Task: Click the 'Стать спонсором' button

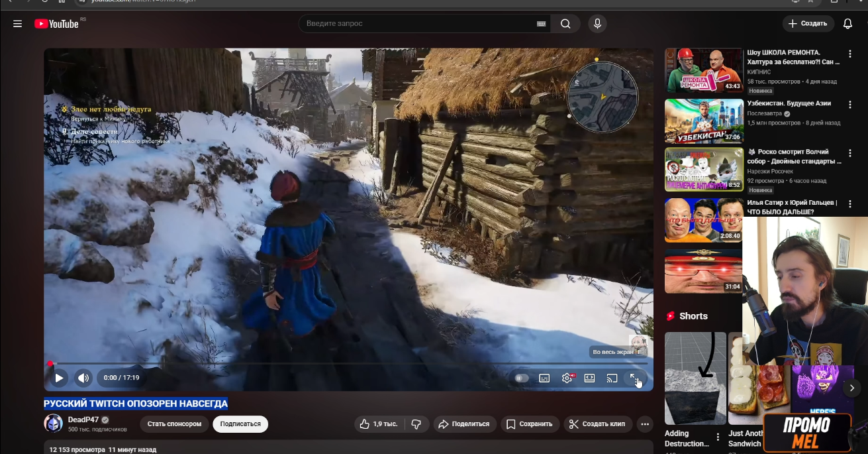Action: 174,424
